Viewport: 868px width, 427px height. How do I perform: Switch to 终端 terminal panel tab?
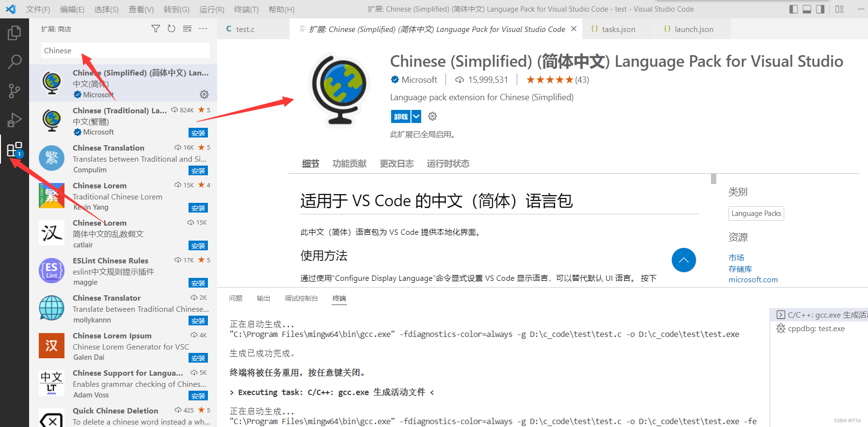click(339, 298)
